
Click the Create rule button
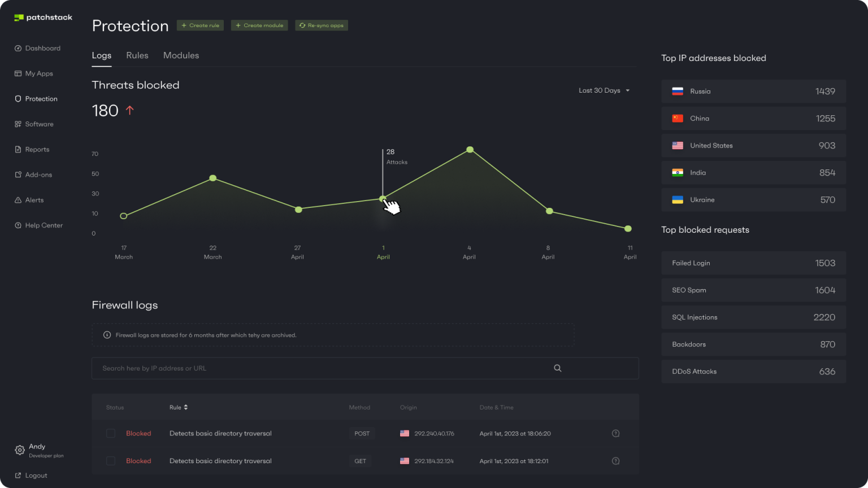click(x=200, y=25)
